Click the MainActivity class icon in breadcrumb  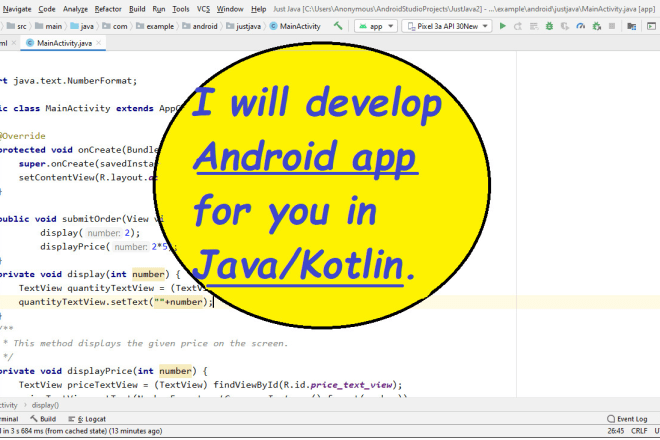point(273,26)
